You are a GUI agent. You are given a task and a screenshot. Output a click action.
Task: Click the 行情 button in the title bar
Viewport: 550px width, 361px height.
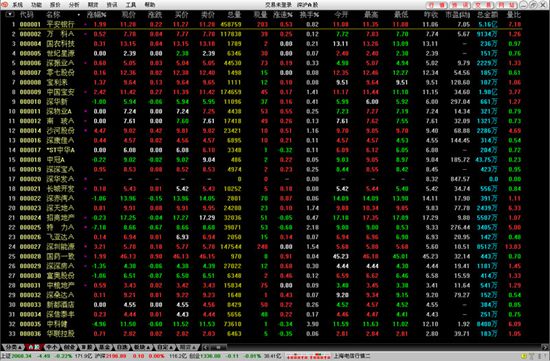tap(437, 5)
